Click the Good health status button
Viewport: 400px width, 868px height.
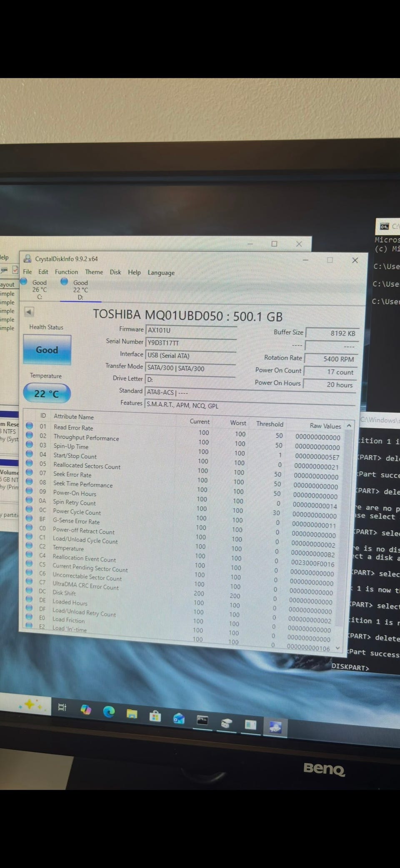(x=47, y=350)
